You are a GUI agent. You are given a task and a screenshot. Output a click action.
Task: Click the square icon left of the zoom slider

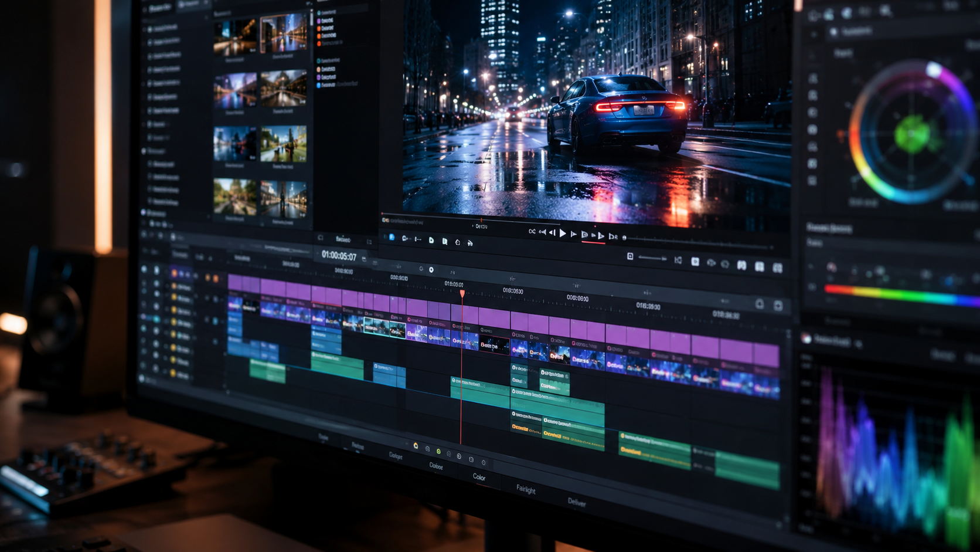[x=630, y=256]
